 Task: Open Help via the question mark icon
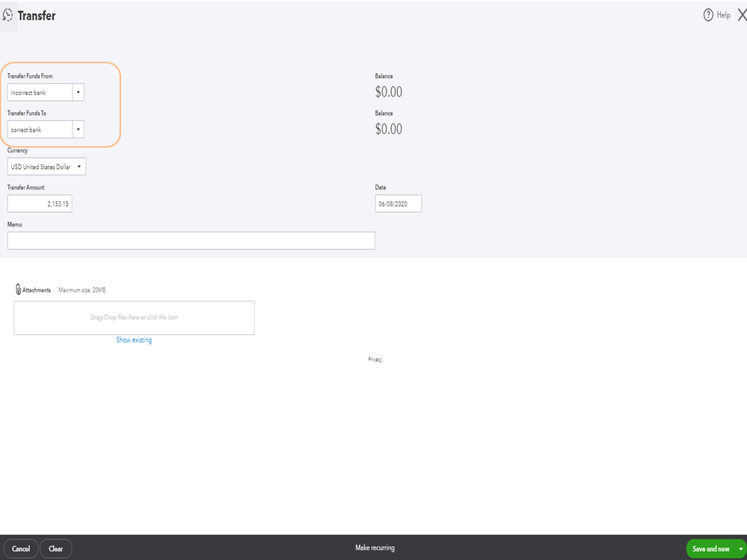708,15
